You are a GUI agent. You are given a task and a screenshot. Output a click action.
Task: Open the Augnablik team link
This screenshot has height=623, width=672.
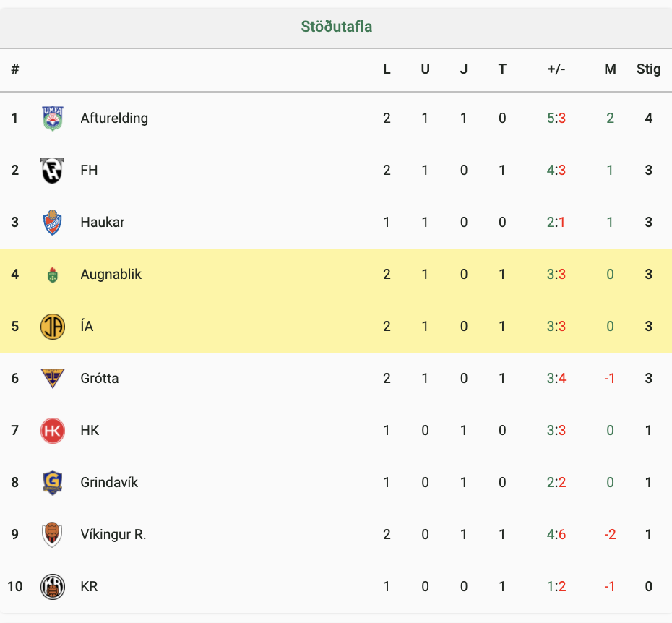[x=111, y=275]
